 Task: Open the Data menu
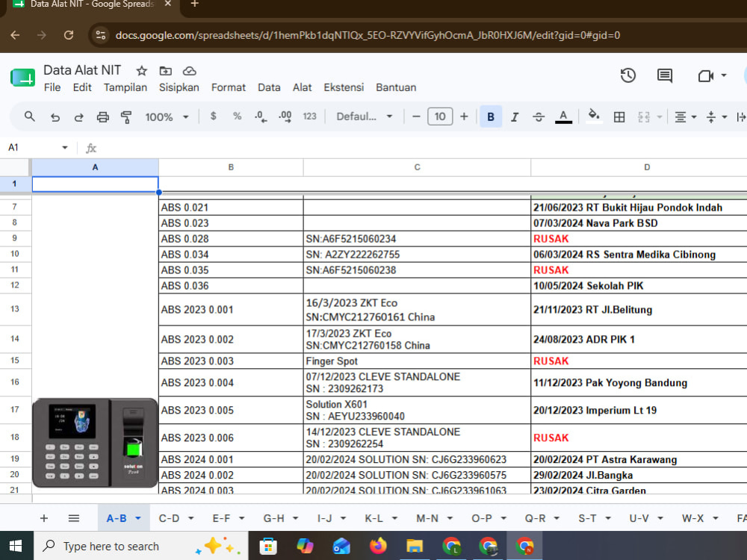[269, 87]
